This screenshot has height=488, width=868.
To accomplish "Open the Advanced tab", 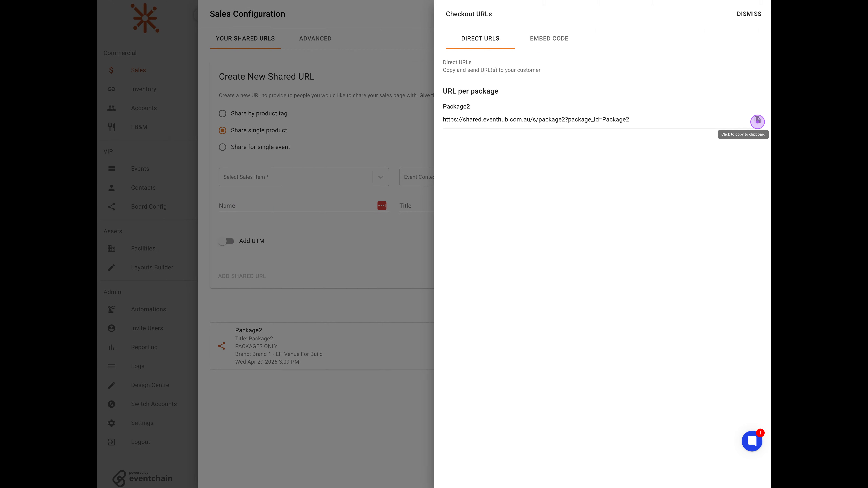I will tap(315, 38).
